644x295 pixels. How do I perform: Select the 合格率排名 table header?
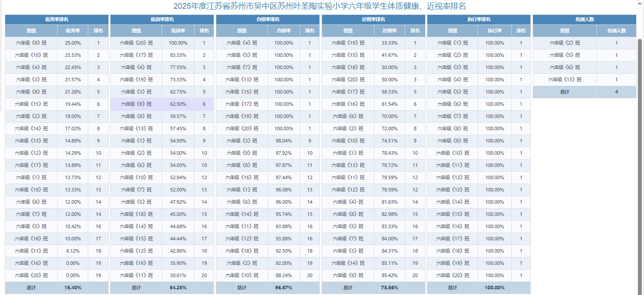pyautogui.click(x=268, y=20)
